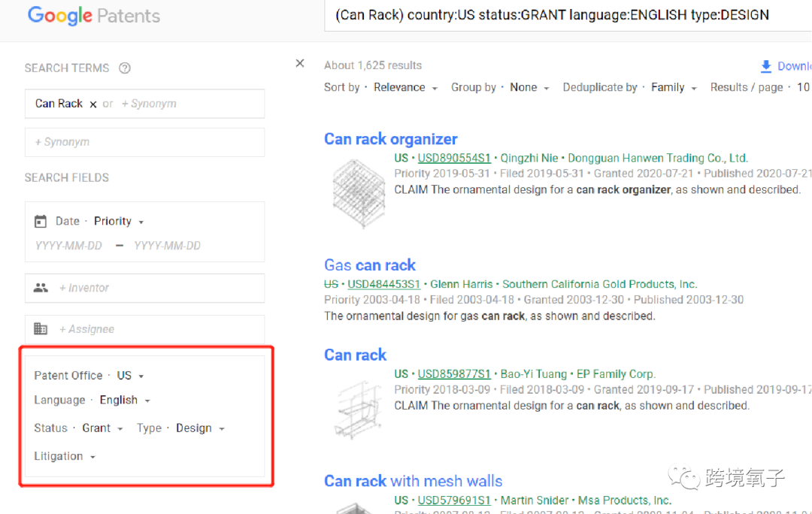Click the Can rack organizer thumbnail
The height and width of the screenshot is (514, 812).
click(359, 194)
